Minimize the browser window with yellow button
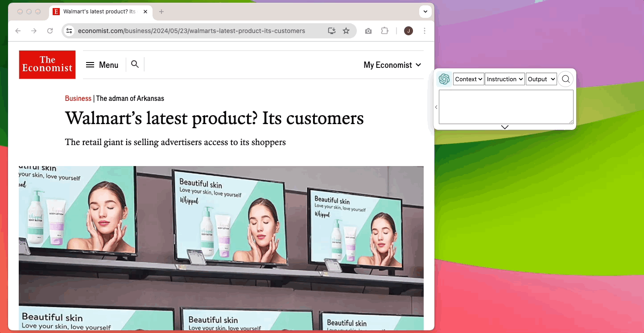Viewport: 644px width, 333px height. (x=29, y=12)
